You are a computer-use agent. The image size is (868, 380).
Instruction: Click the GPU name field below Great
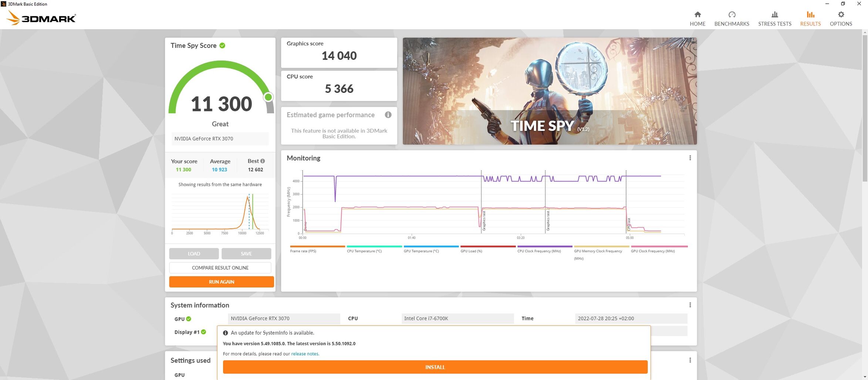(220, 139)
